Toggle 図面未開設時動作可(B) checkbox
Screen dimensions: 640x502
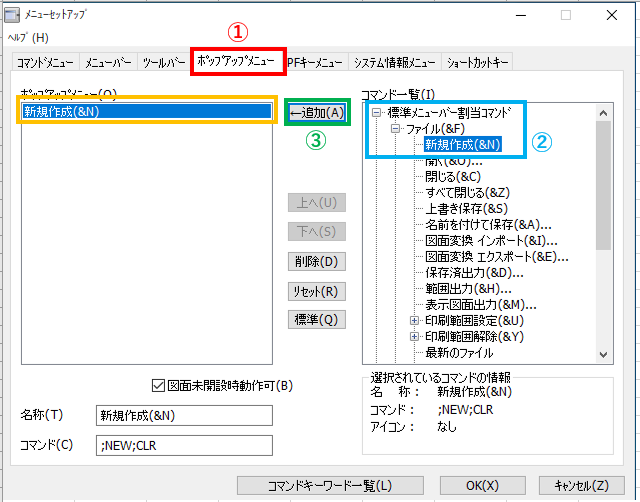[x=158, y=385]
